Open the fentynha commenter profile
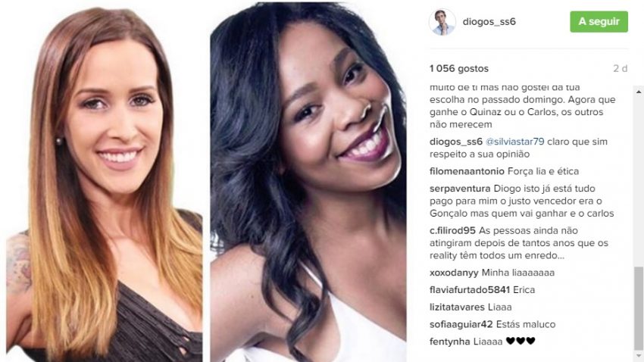 tap(450, 342)
